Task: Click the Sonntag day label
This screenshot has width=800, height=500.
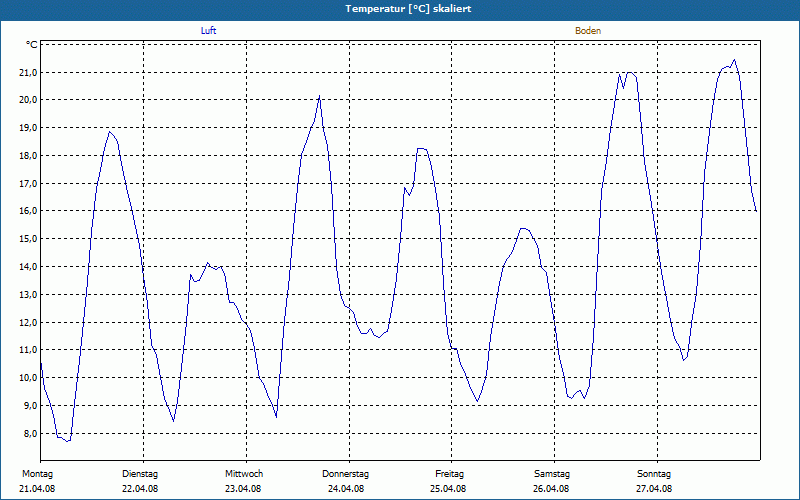Action: 654,474
